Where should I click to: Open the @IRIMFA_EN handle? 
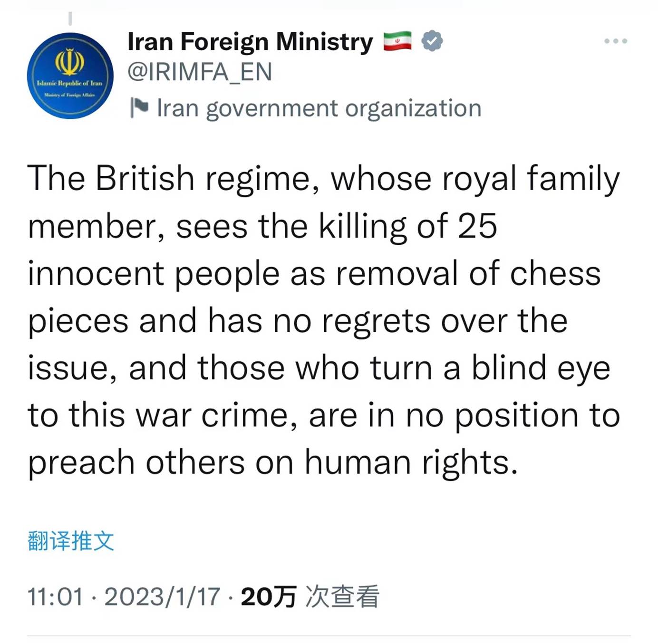[200, 72]
